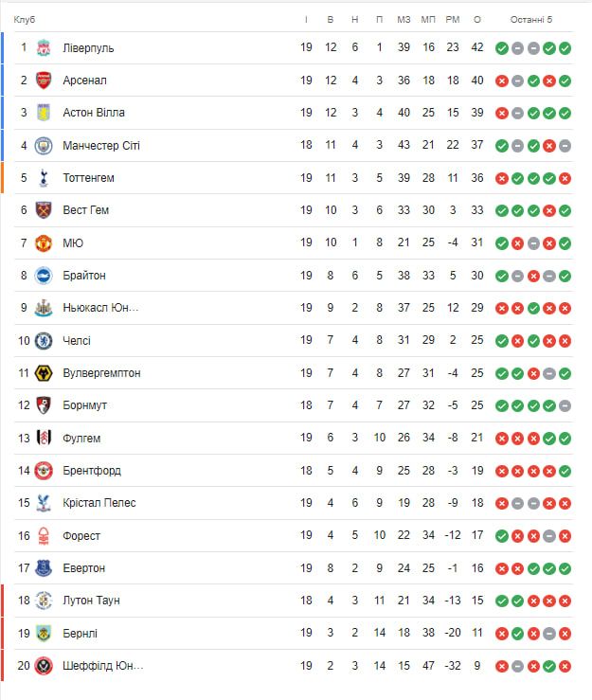The width and height of the screenshot is (592, 700).
Task: Click the Everton club crest icon
Action: coord(44,568)
